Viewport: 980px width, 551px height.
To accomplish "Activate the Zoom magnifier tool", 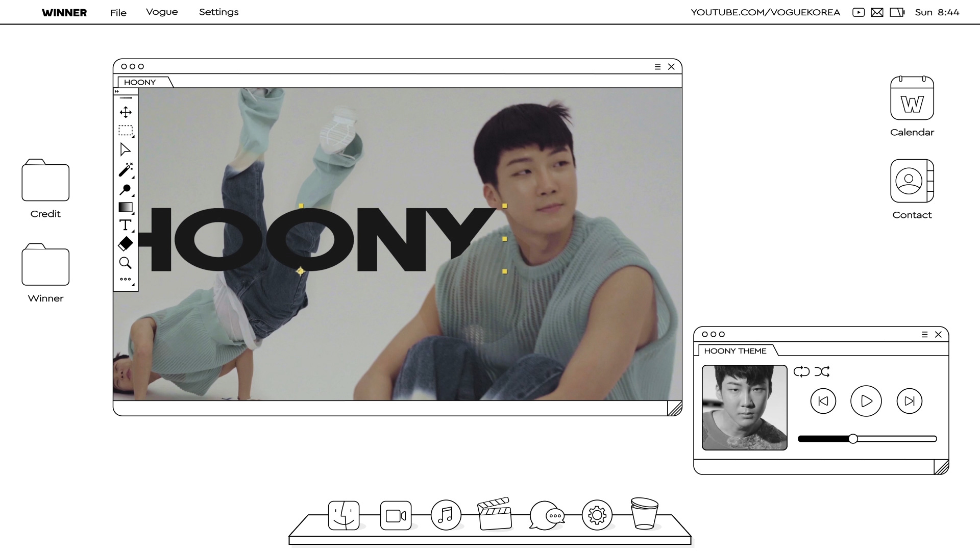I will pos(126,263).
